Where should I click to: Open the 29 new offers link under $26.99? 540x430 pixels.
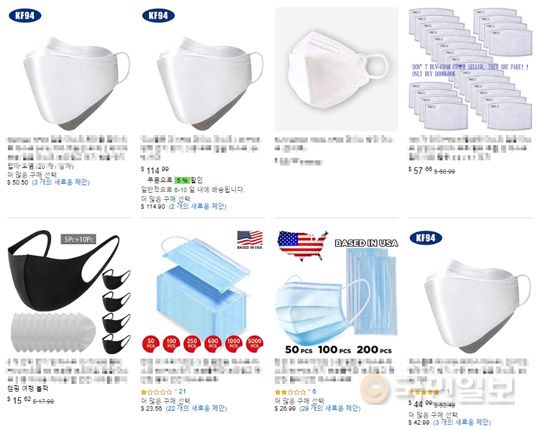pyautogui.click(x=330, y=408)
